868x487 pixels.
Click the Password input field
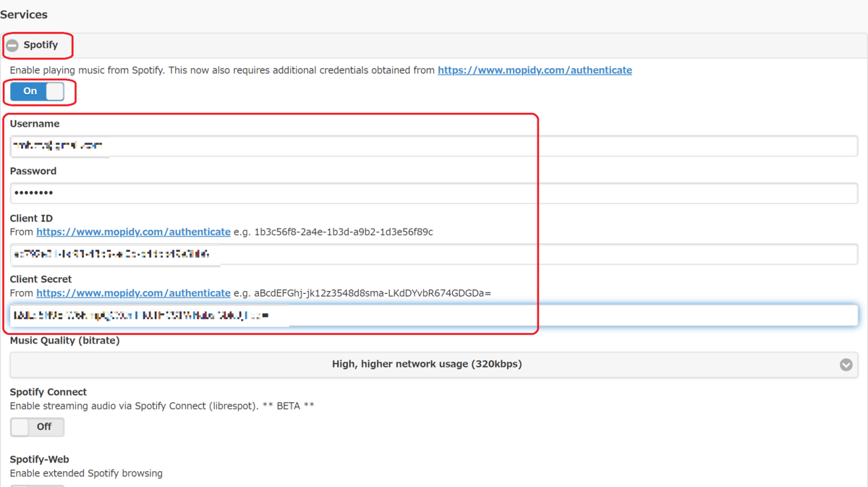434,193
